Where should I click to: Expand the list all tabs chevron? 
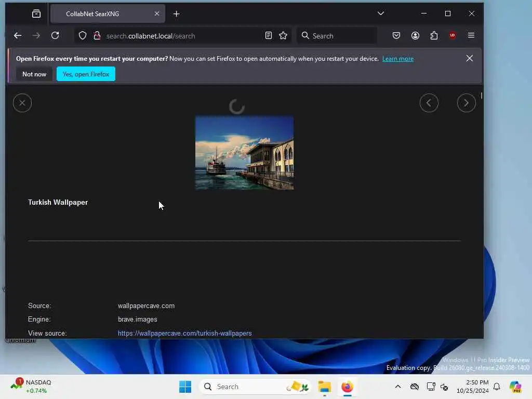coord(381,13)
